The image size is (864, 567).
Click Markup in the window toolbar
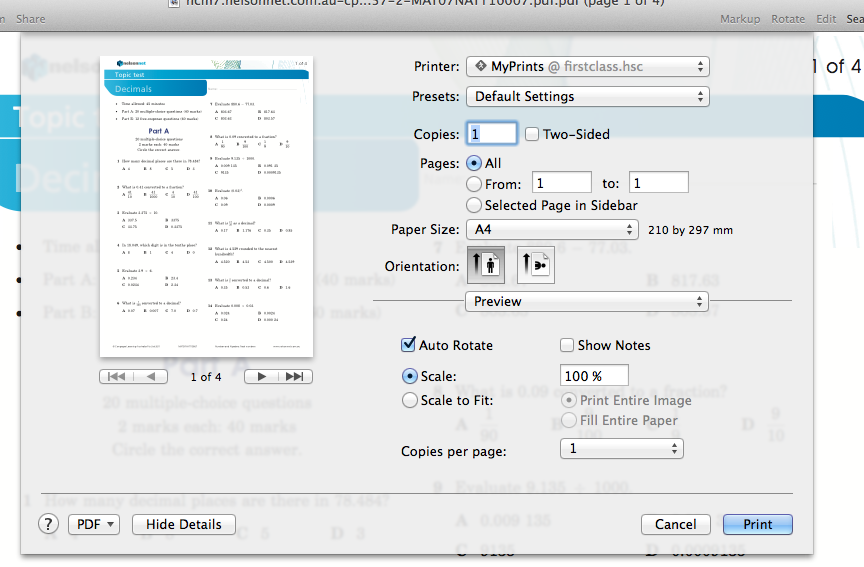[x=739, y=19]
